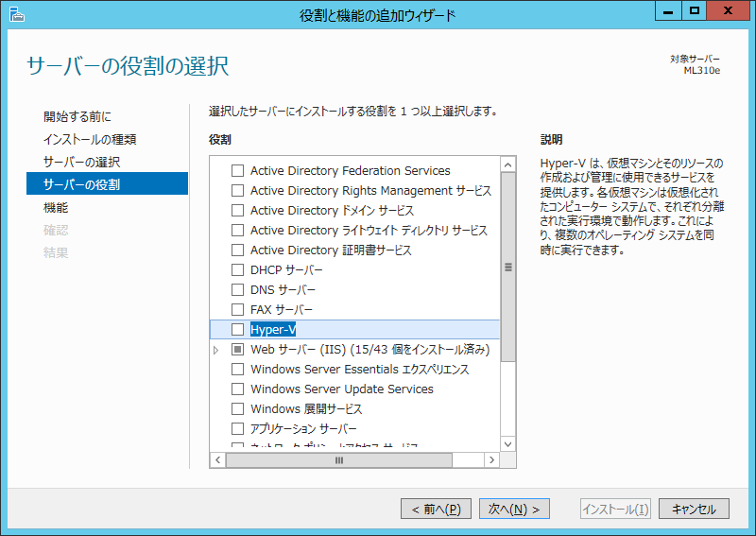Image resolution: width=756 pixels, height=536 pixels.
Task: Click the vertical scrollbar thumb in roles list
Action: point(507,268)
